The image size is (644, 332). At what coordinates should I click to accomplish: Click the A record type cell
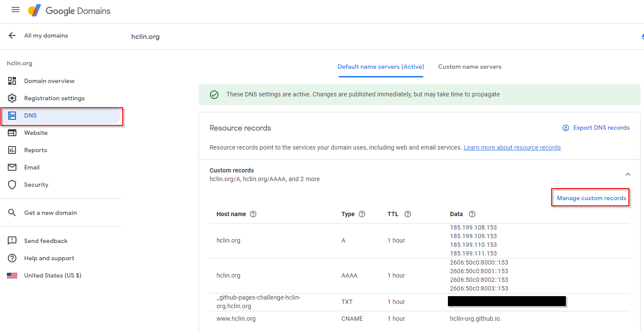(x=343, y=240)
